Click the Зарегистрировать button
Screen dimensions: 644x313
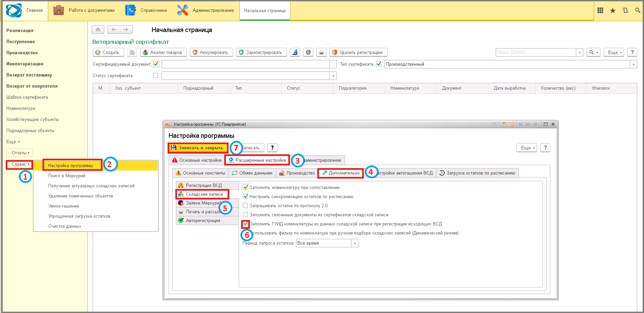click(261, 52)
